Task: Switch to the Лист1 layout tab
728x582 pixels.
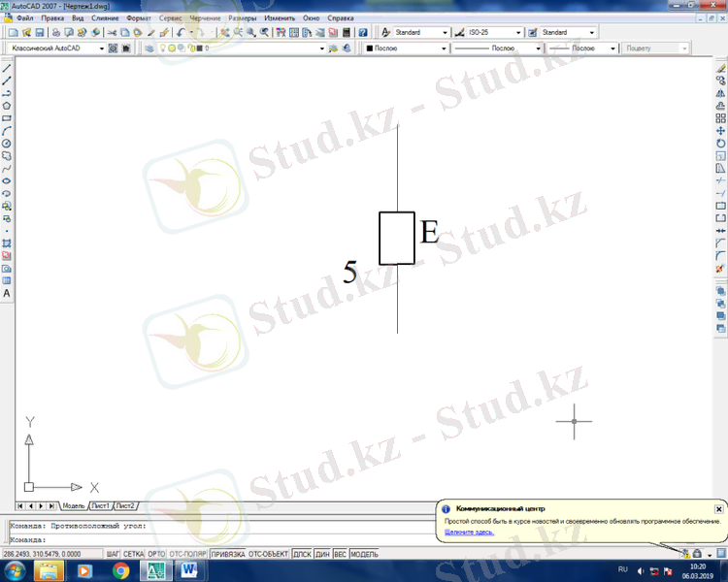Action: pos(100,505)
